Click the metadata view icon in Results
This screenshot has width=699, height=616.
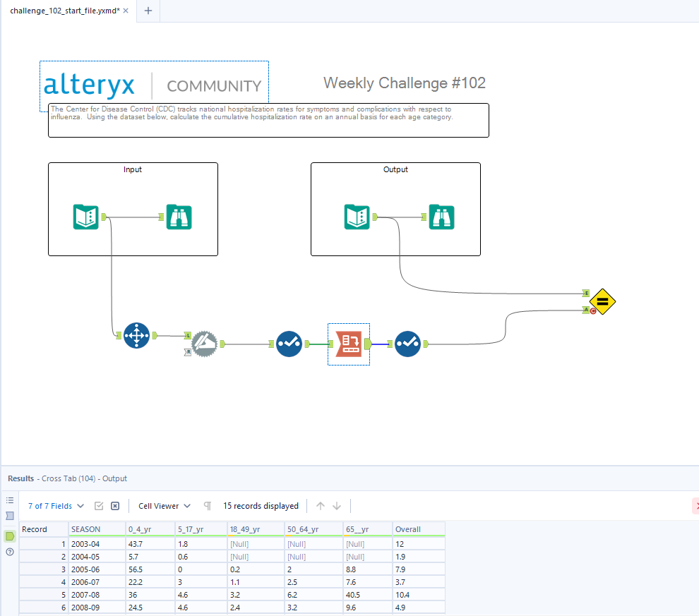(10, 516)
